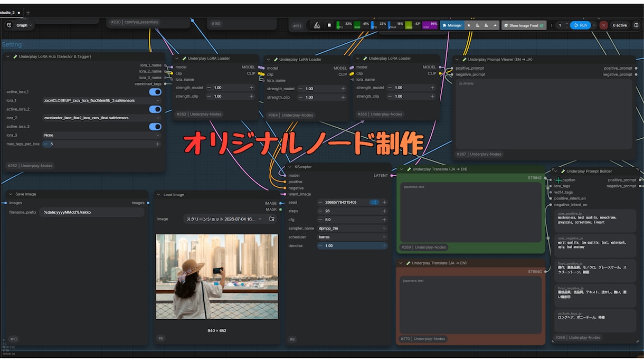Click the seed randomize shuffle icon
The width and height of the screenshot is (644, 362).
(374, 202)
